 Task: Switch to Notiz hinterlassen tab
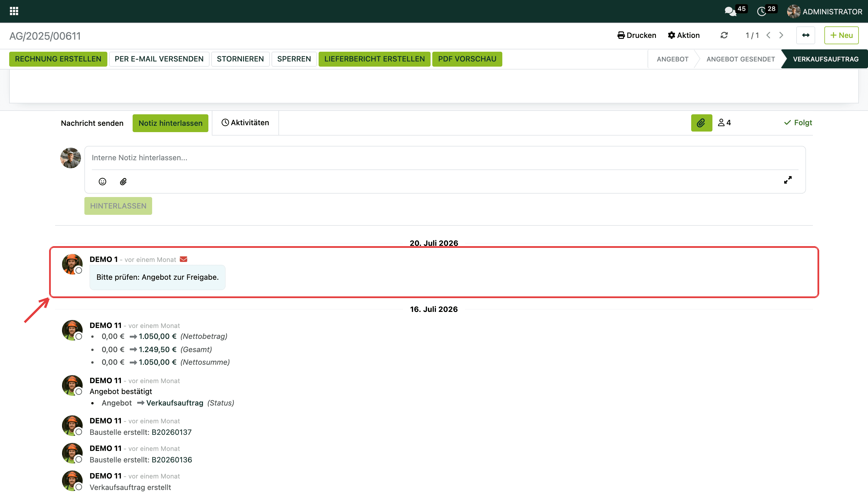click(x=170, y=123)
